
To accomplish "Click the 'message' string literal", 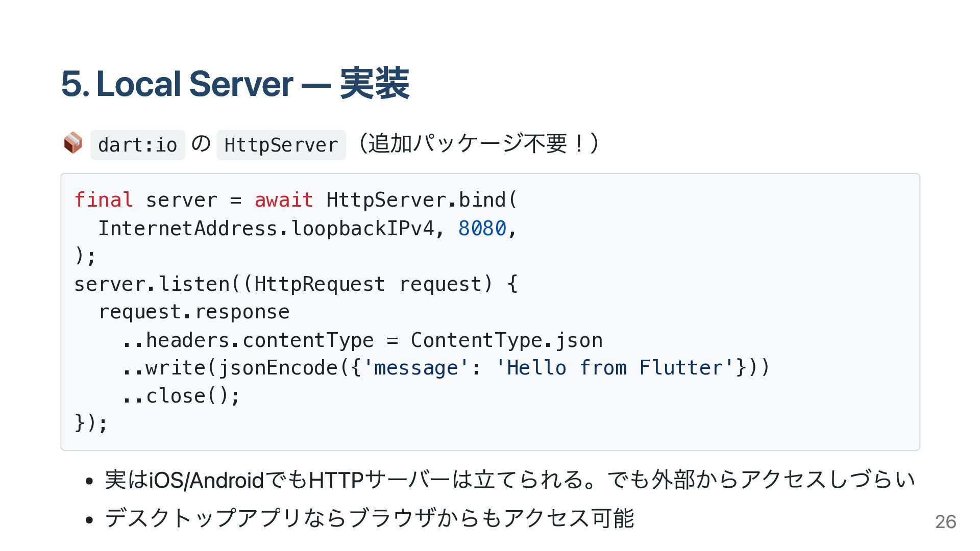I will click(x=416, y=368).
